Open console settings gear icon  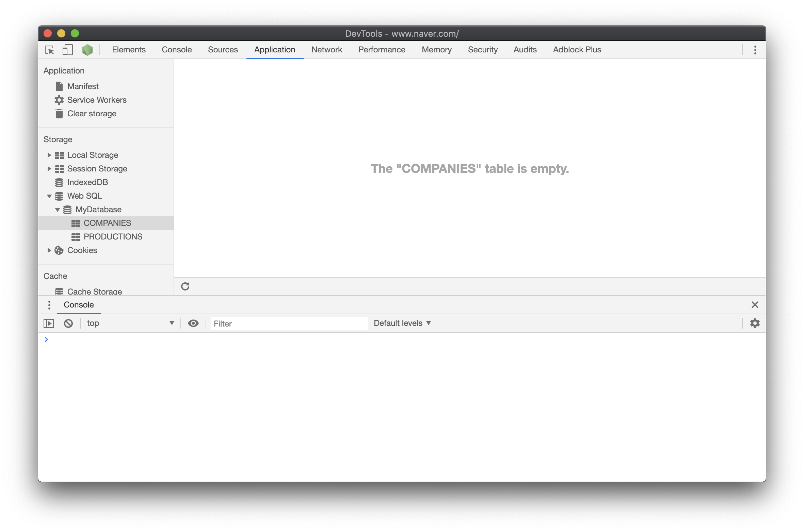pos(755,323)
